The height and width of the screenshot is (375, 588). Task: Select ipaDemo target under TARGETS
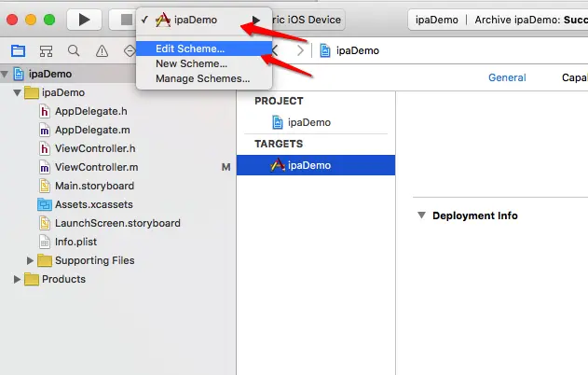point(316,165)
